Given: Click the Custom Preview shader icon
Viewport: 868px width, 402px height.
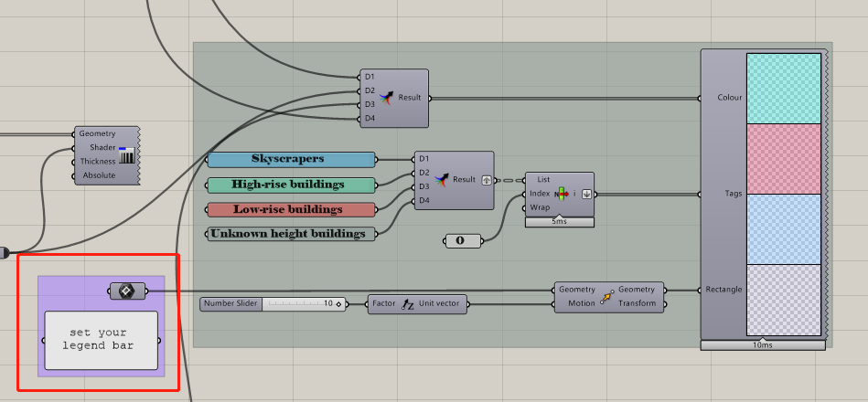Looking at the screenshot, I should click(x=127, y=154).
